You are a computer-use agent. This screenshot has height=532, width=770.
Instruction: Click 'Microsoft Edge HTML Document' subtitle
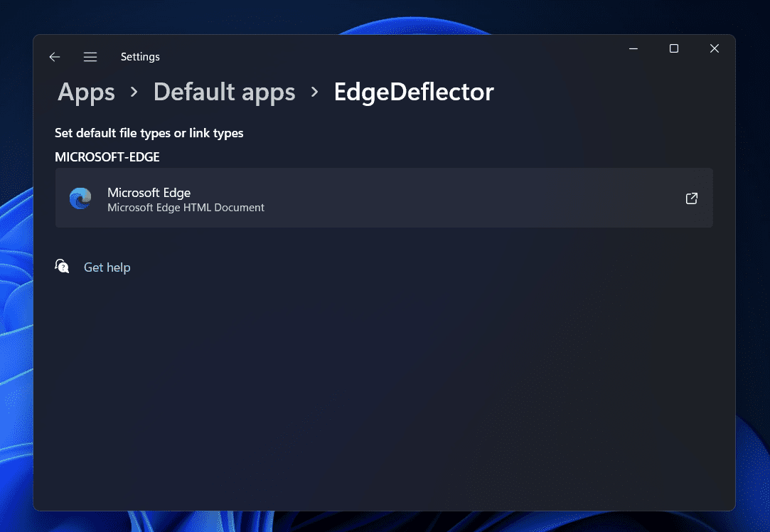[186, 208]
